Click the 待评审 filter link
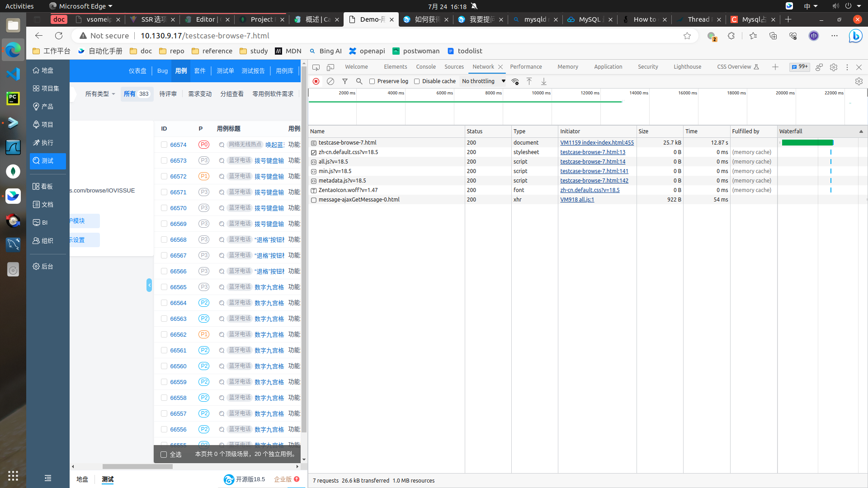The height and width of the screenshot is (488, 868). coord(168,94)
